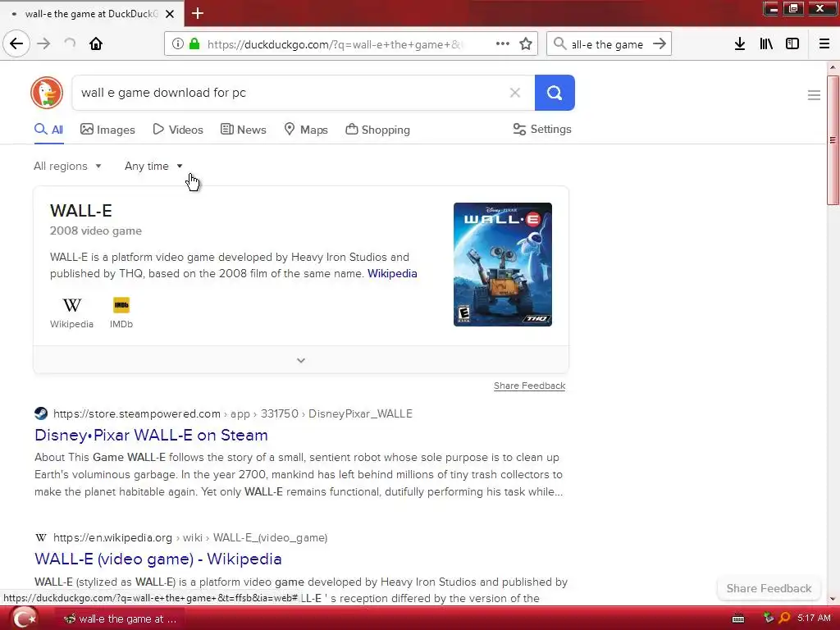
Task: Switch to the News tab
Action: point(243,130)
